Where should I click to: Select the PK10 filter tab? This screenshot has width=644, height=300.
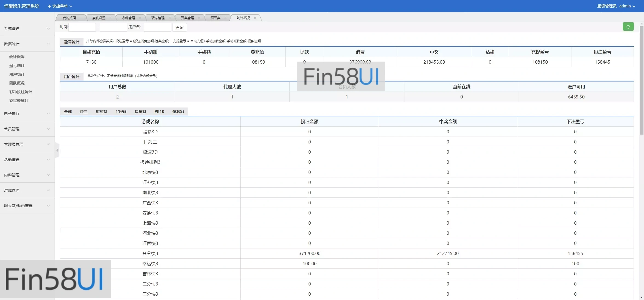(x=160, y=112)
